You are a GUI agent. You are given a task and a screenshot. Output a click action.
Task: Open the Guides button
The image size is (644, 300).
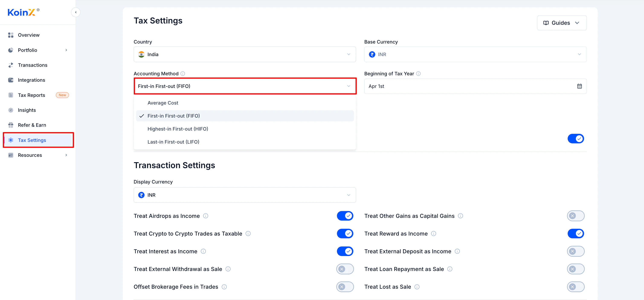tap(561, 23)
